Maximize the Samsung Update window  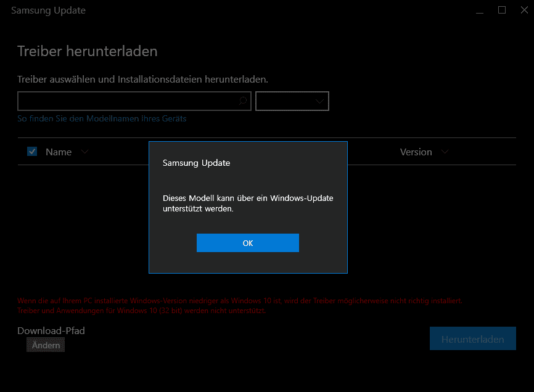[x=502, y=10]
